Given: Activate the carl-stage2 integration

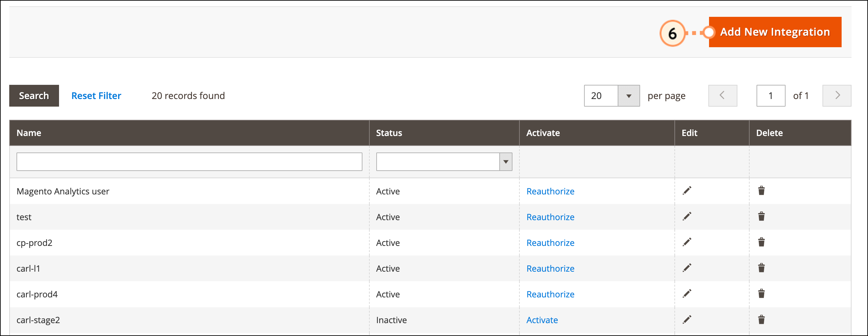Looking at the screenshot, I should point(542,320).
